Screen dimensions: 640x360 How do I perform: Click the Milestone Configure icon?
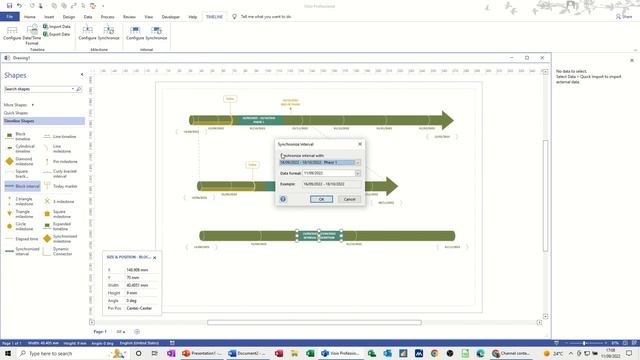tap(87, 33)
